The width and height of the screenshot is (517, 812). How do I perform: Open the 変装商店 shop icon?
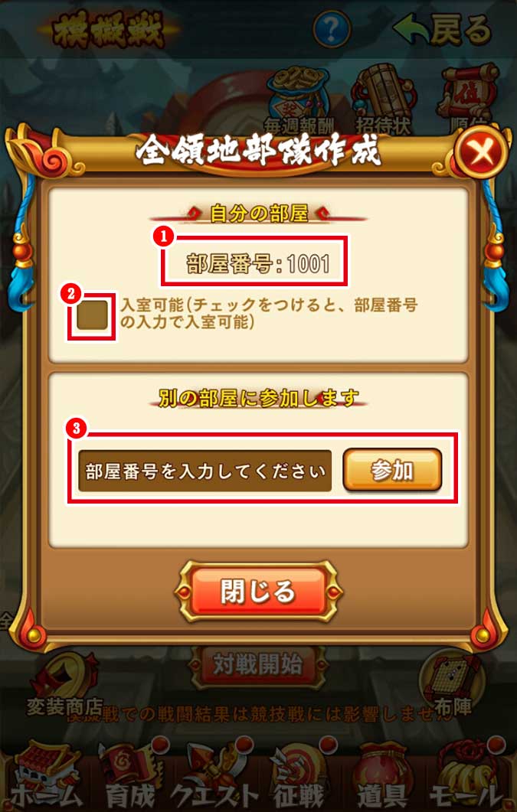point(64,685)
